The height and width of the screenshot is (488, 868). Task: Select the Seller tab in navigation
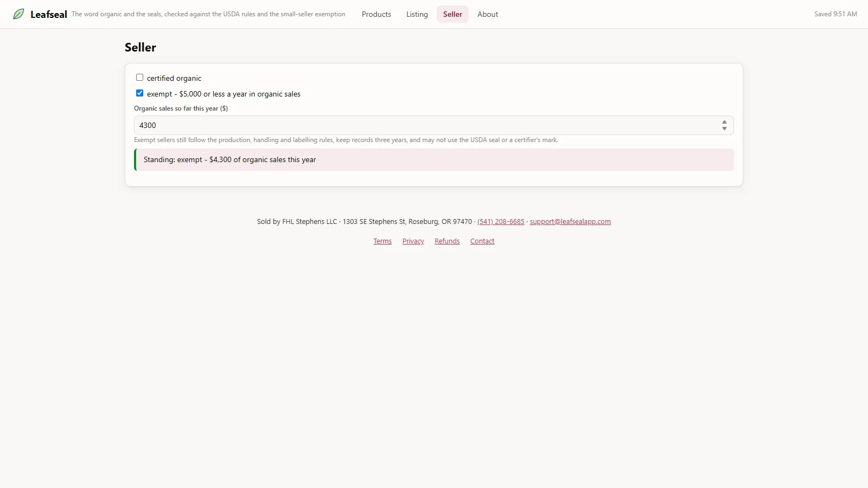(x=452, y=14)
